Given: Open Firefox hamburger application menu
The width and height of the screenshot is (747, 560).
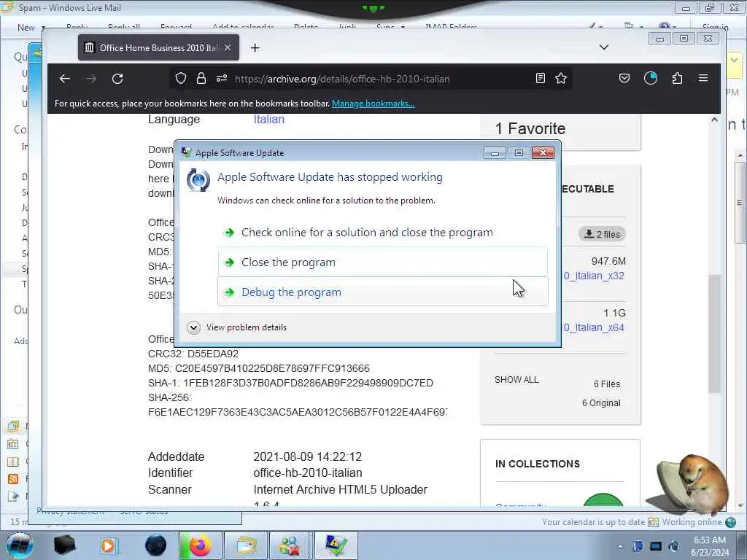Looking at the screenshot, I should click(x=703, y=78).
